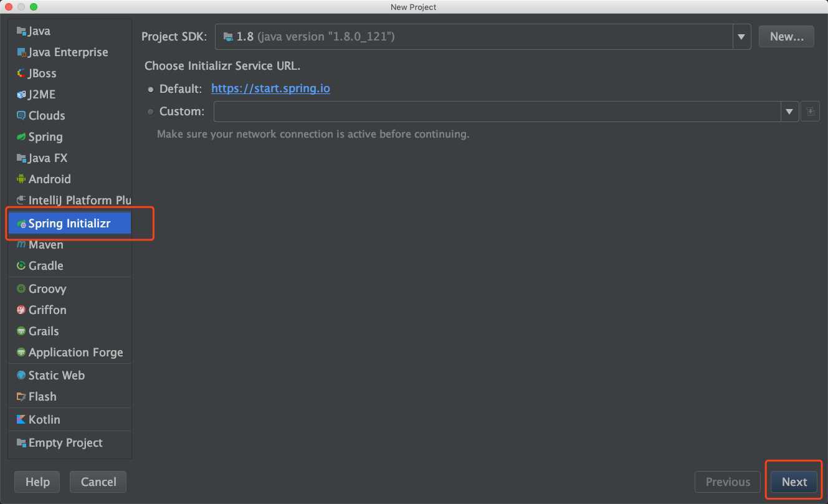Expand the Custom URL history dropdown
This screenshot has height=504, width=828.
789,112
